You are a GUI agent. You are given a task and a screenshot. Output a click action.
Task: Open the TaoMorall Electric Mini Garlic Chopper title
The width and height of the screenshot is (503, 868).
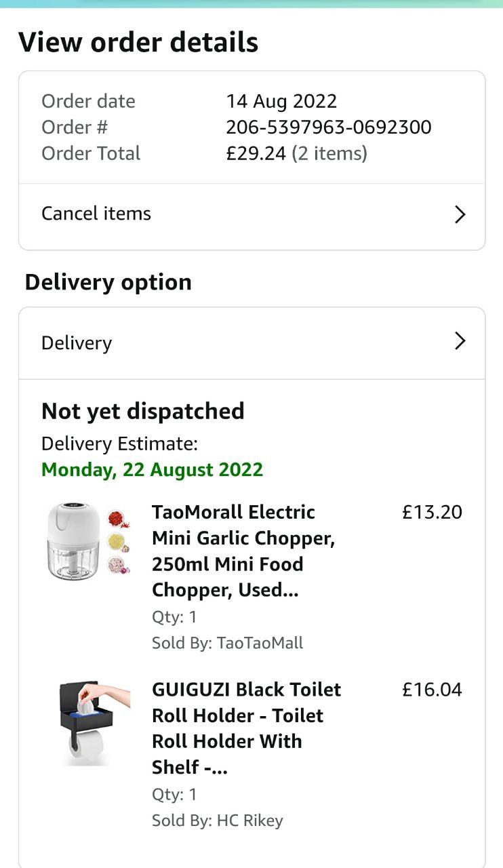click(x=243, y=551)
